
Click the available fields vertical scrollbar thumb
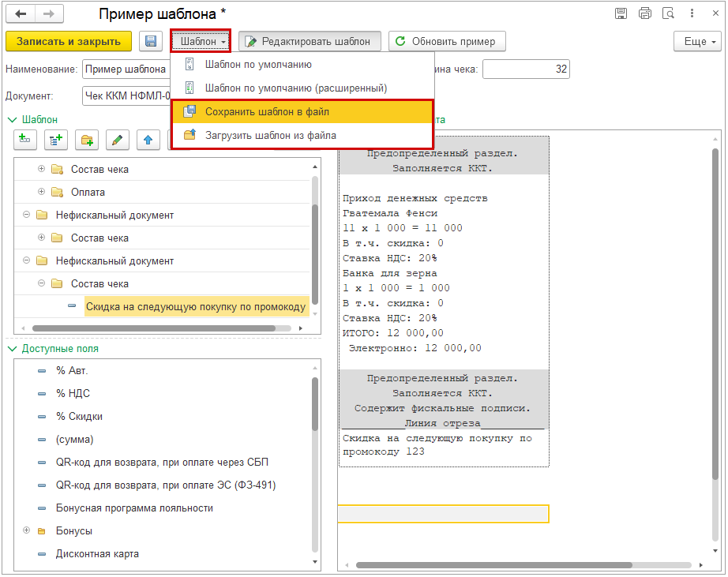point(315,404)
